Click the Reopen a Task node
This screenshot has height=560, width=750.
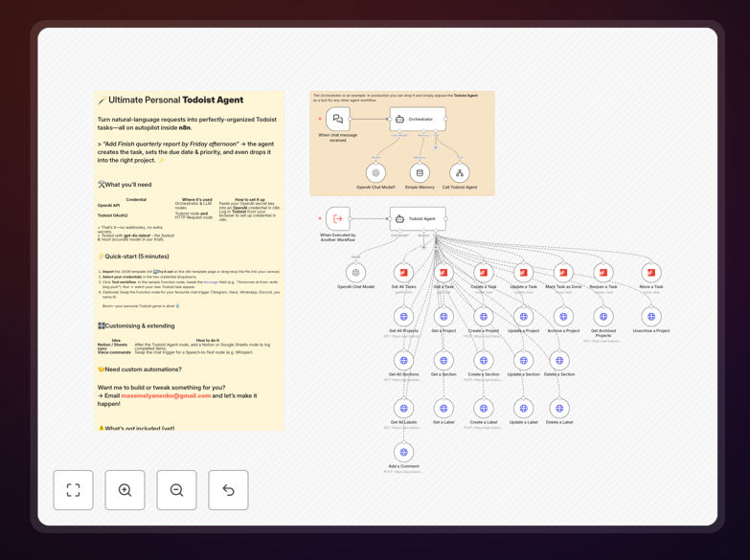click(603, 273)
